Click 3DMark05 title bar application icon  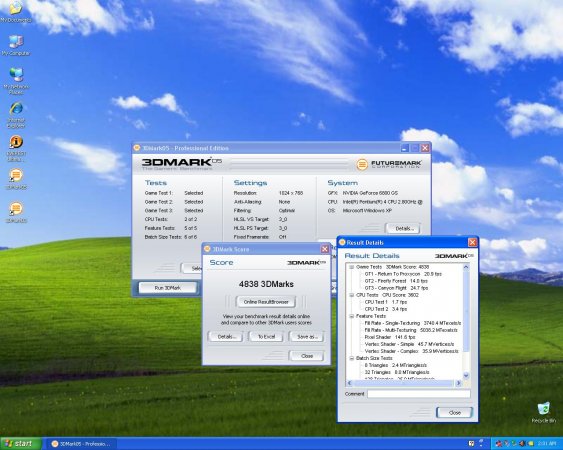[137, 148]
